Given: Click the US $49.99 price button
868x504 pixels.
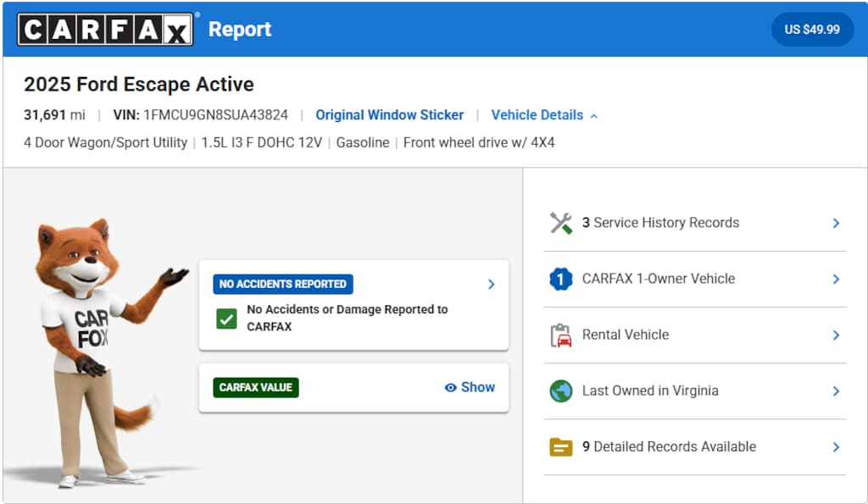Looking at the screenshot, I should (x=812, y=30).
